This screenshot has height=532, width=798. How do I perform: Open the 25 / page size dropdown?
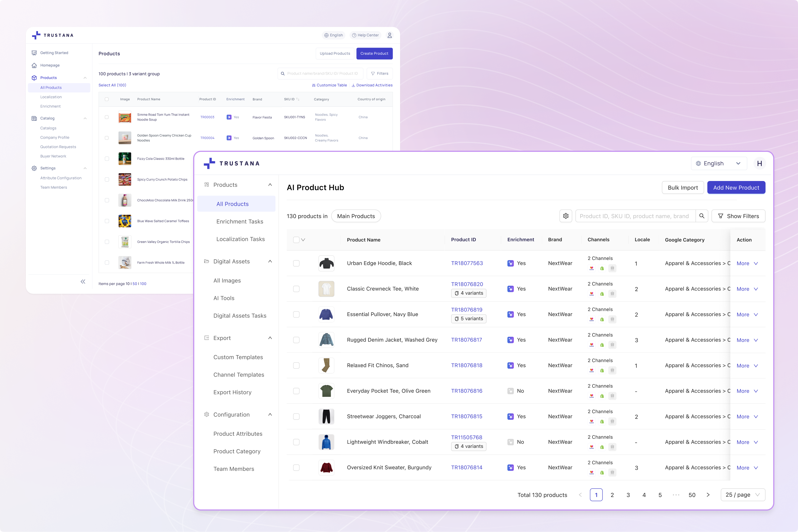(743, 495)
